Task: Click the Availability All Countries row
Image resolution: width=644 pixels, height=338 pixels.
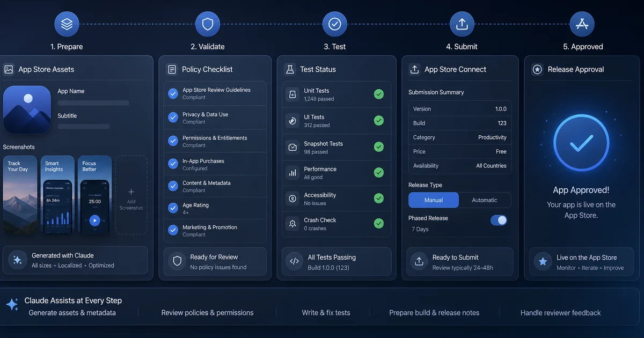Action: [460, 166]
